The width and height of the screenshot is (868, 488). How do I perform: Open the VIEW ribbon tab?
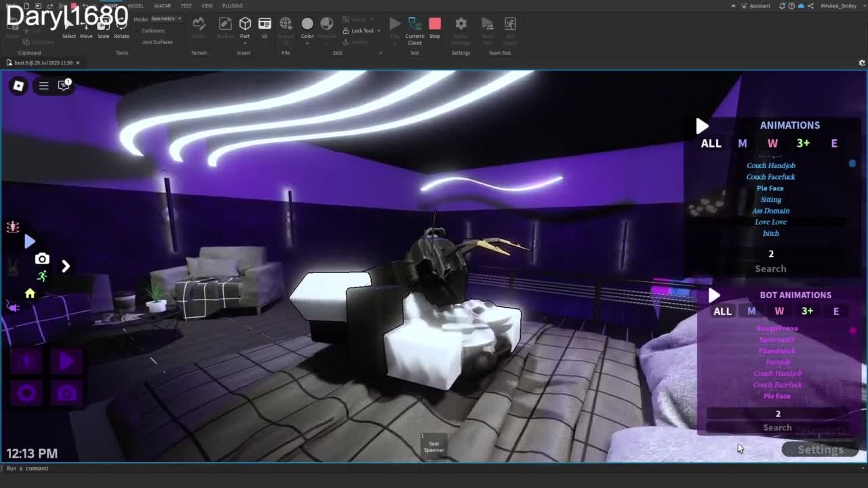[x=207, y=6]
